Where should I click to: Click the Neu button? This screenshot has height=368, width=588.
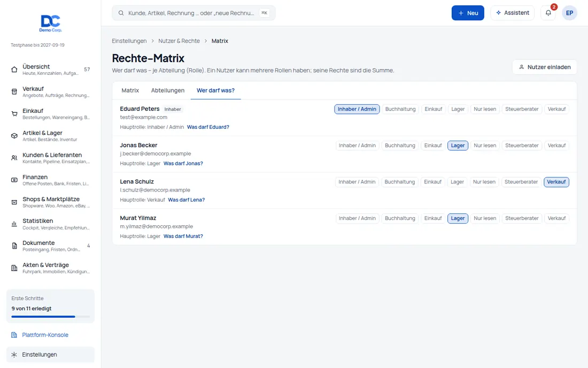468,13
